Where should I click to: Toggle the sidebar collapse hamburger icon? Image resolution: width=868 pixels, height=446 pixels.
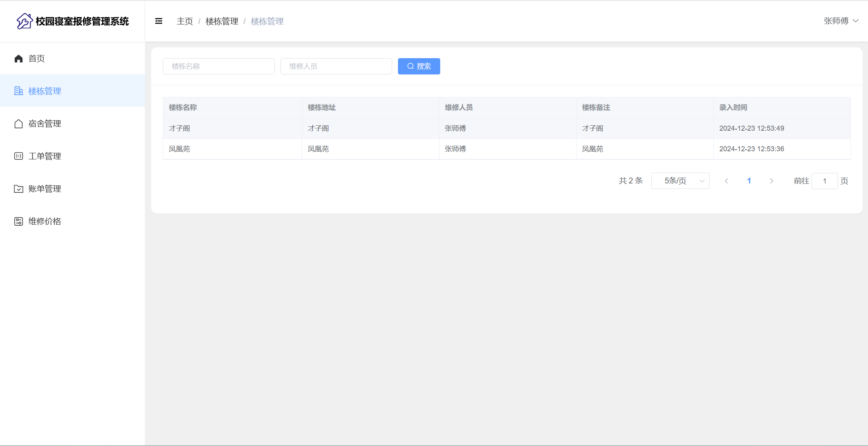(x=158, y=21)
